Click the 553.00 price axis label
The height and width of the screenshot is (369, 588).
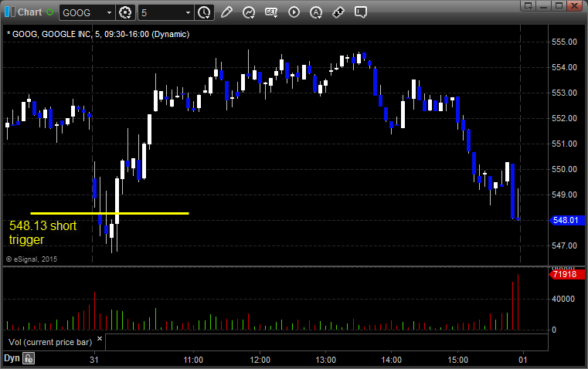tap(564, 93)
